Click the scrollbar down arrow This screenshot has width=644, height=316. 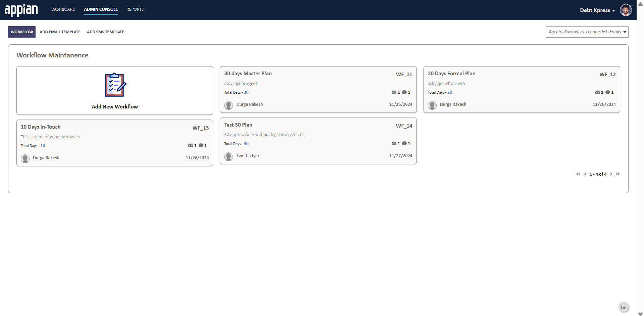click(640, 314)
